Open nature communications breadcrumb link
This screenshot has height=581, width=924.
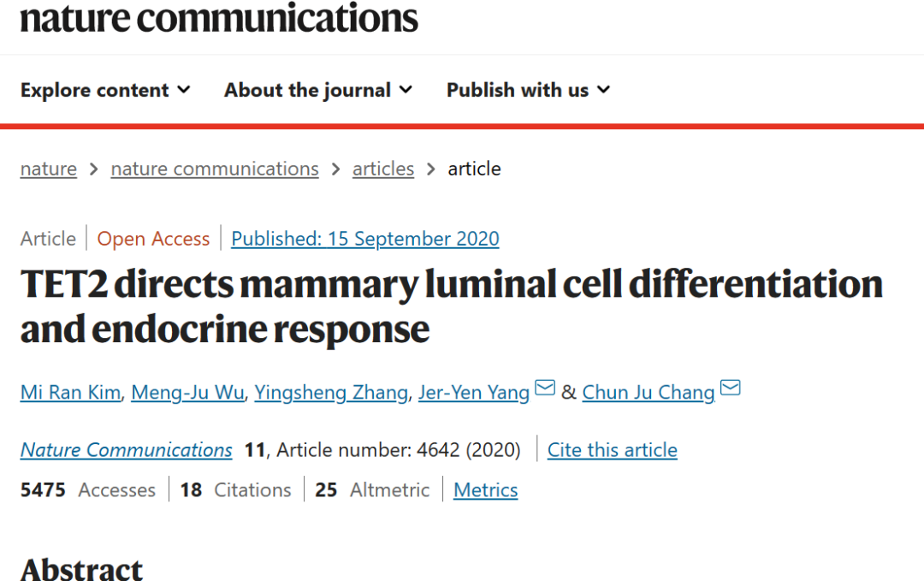[x=215, y=169]
